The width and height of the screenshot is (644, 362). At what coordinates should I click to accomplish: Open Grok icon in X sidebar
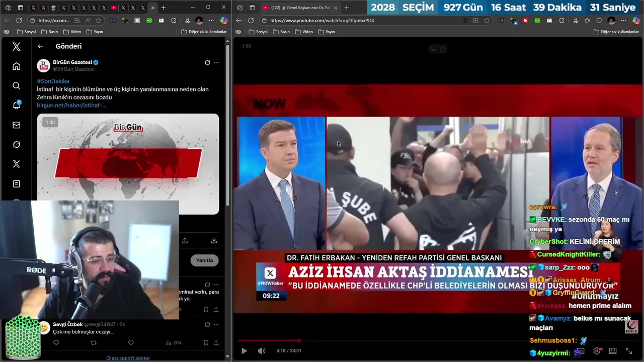click(16, 144)
